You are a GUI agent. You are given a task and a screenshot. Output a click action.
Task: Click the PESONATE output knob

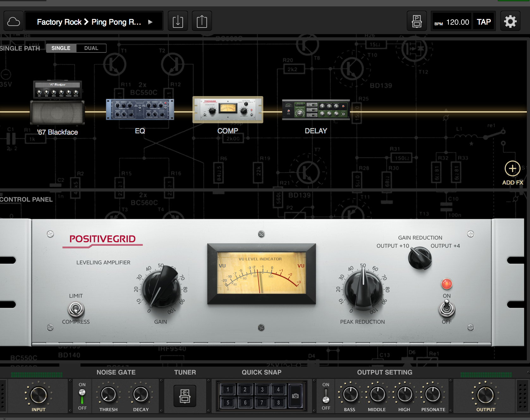point(433,394)
